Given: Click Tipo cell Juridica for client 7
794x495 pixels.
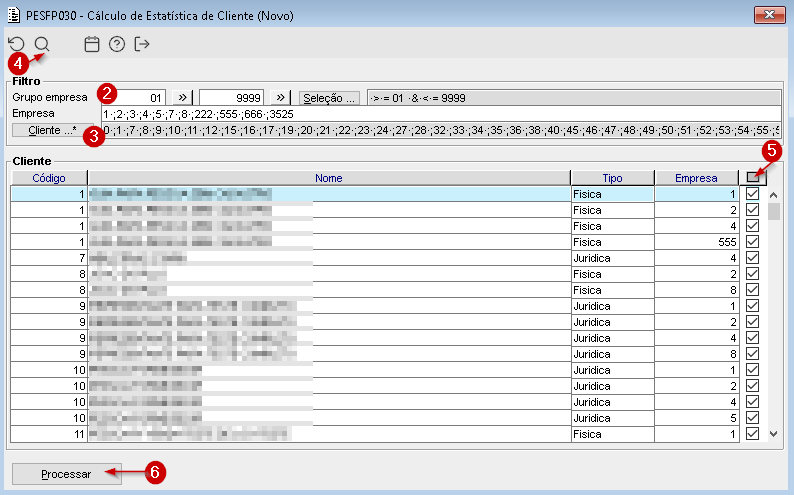Looking at the screenshot, I should (x=612, y=258).
